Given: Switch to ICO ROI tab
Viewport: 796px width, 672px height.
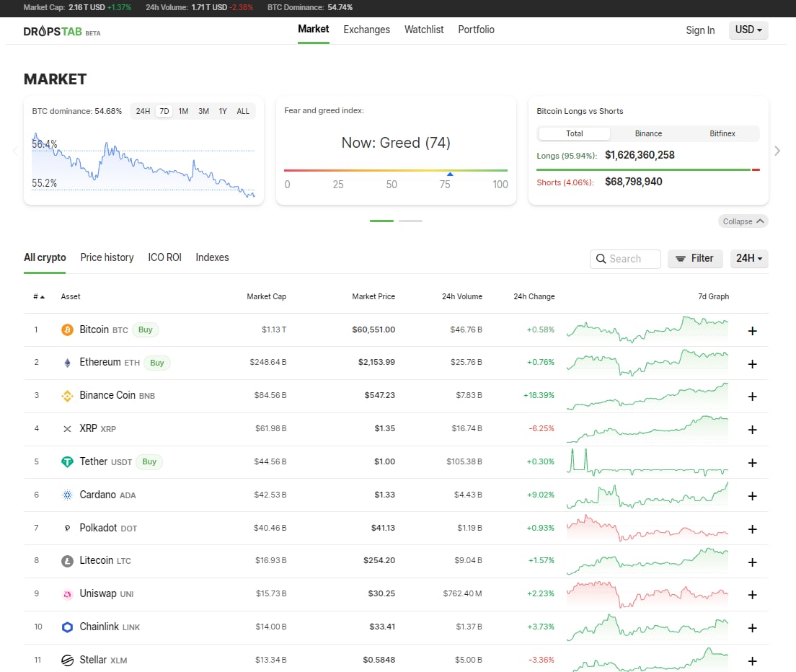Looking at the screenshot, I should [164, 258].
